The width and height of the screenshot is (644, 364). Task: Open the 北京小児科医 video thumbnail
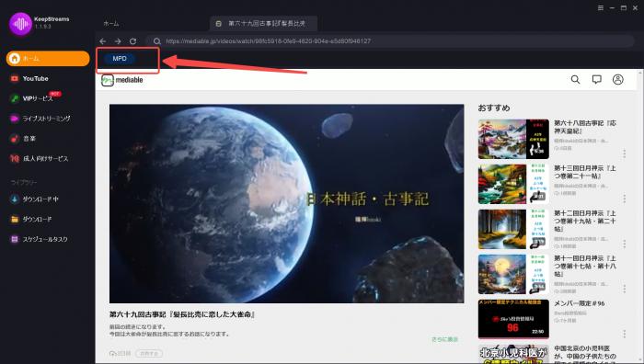[x=513, y=354]
